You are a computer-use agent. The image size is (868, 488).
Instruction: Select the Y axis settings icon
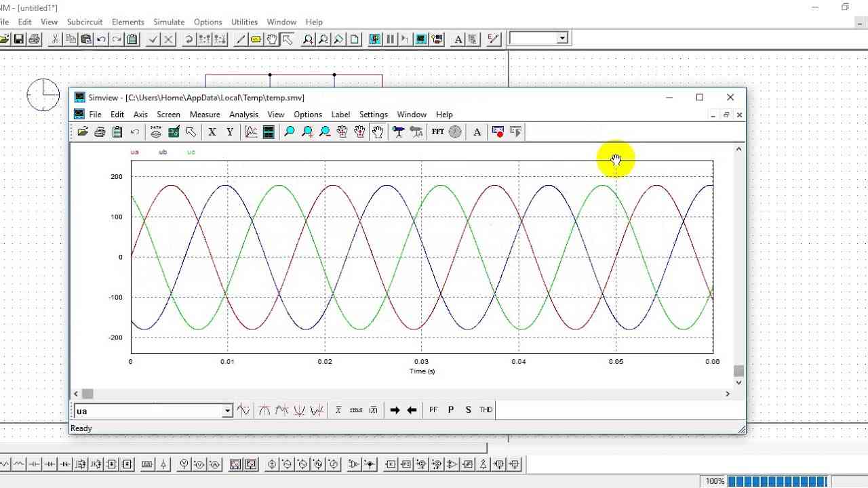click(x=230, y=132)
